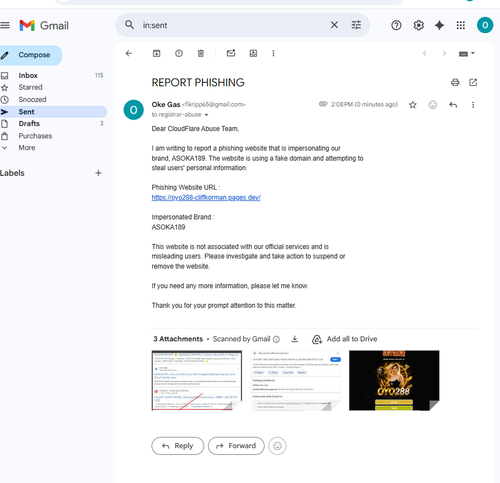This screenshot has height=483, width=500.
Task: Open the Support help icon
Action: coord(396,25)
